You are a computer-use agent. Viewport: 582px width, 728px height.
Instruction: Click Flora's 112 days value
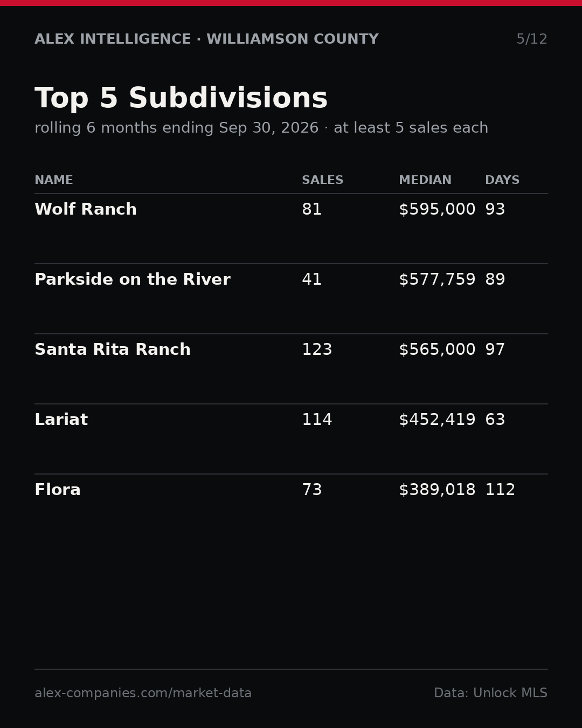(x=500, y=490)
